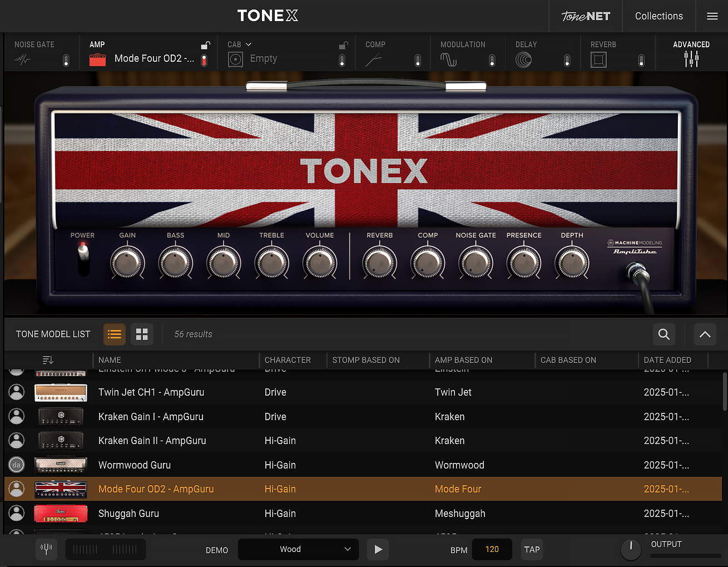Adjust the GAIN knob on amp
The width and height of the screenshot is (728, 567).
point(127,263)
